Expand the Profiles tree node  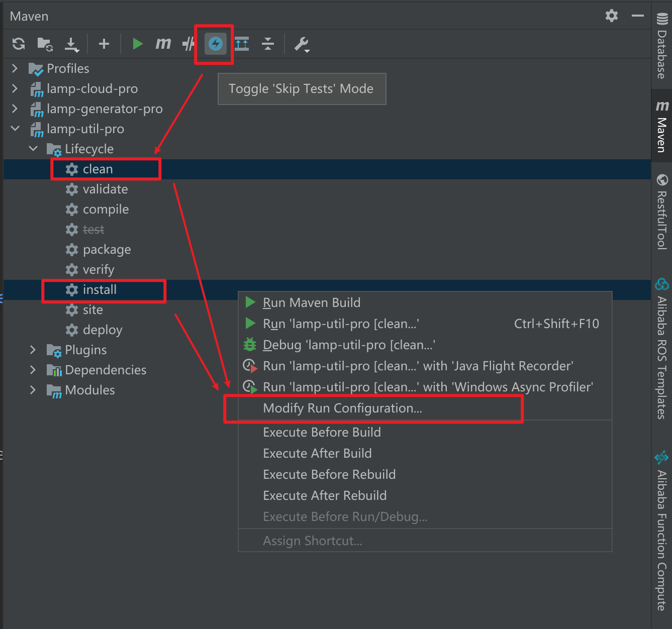pos(15,68)
